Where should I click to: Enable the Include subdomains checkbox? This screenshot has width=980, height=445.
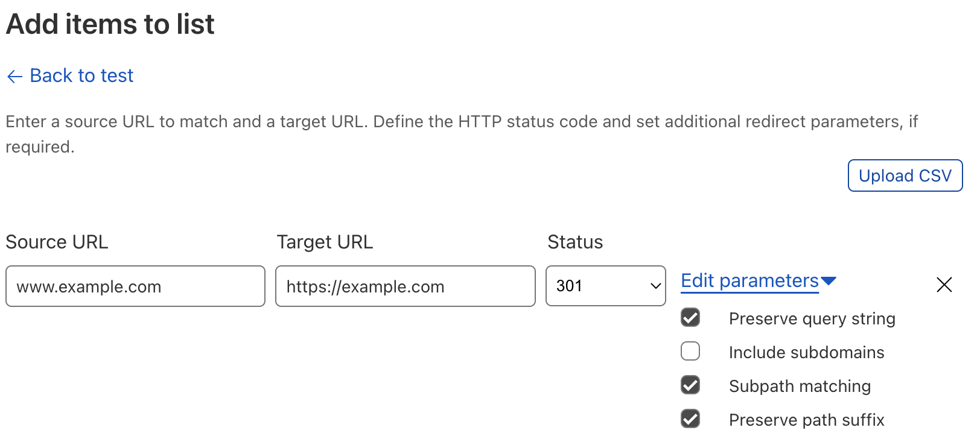[x=690, y=352]
